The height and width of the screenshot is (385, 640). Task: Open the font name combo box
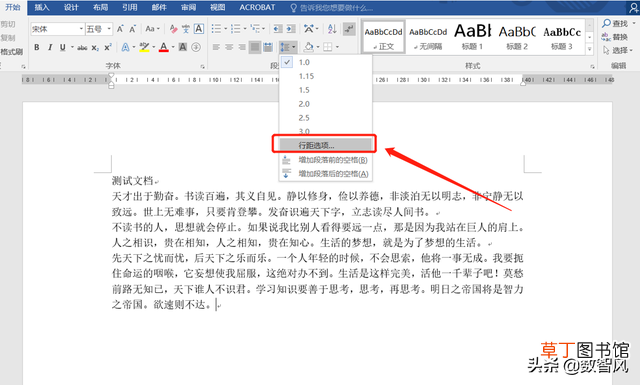[58, 29]
